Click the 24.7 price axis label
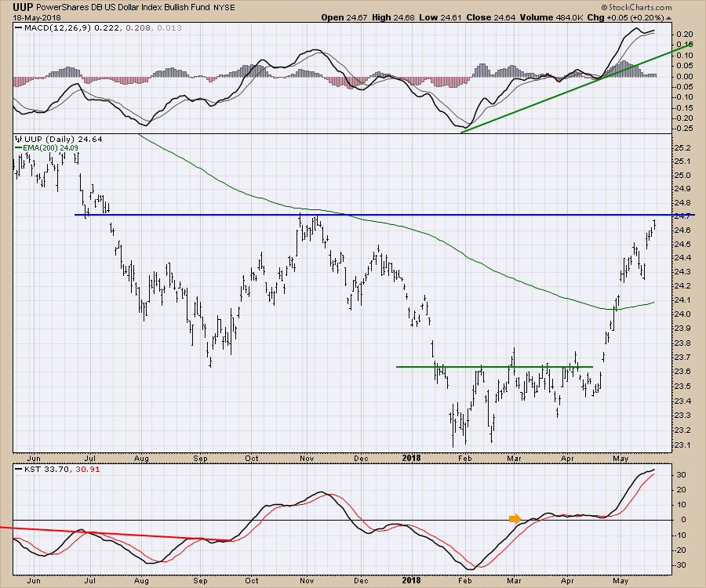This screenshot has height=588, width=706. [682, 216]
